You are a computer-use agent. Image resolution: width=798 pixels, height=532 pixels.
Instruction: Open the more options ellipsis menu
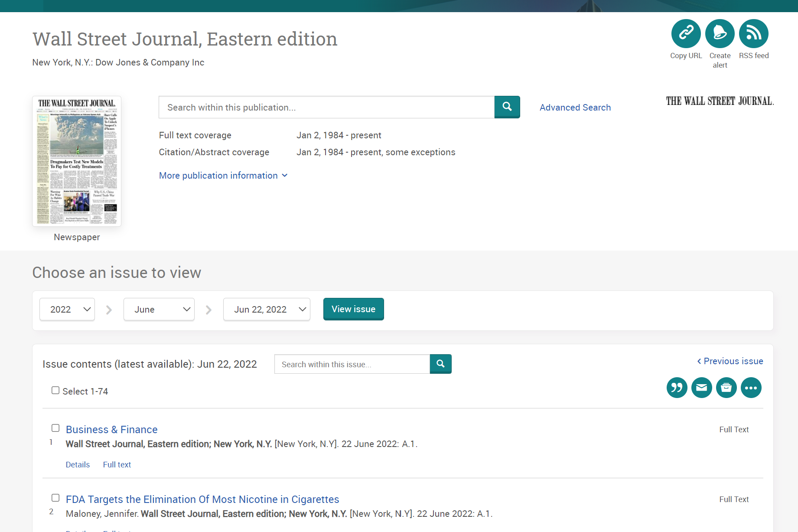[751, 388]
